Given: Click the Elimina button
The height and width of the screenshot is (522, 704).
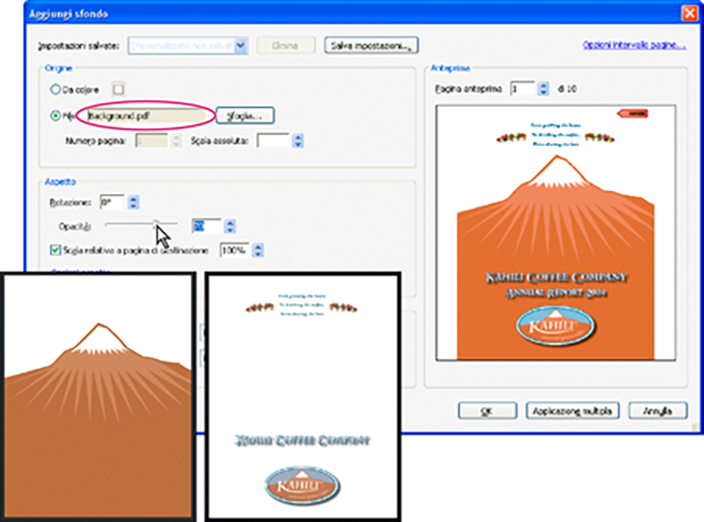Looking at the screenshot, I should point(285,45).
